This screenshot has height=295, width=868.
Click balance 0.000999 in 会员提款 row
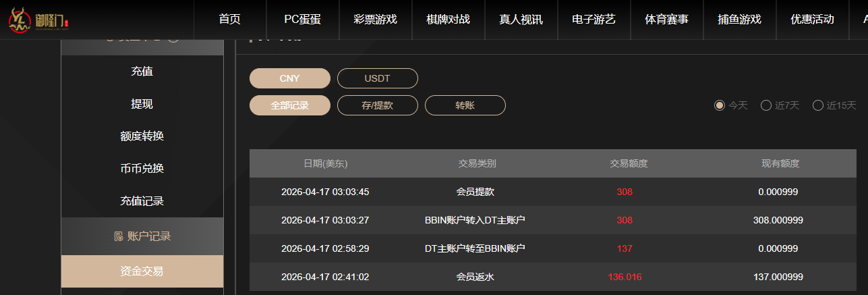coord(778,192)
